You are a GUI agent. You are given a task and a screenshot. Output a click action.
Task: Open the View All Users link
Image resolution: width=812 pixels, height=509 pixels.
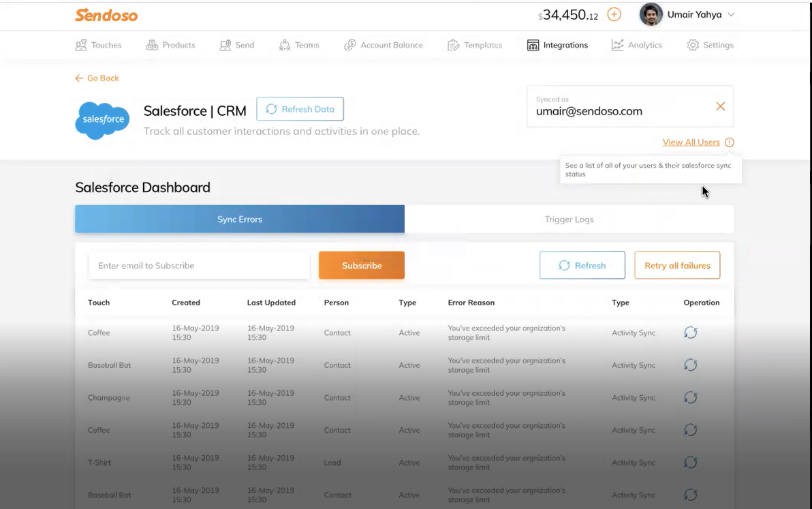[691, 142]
